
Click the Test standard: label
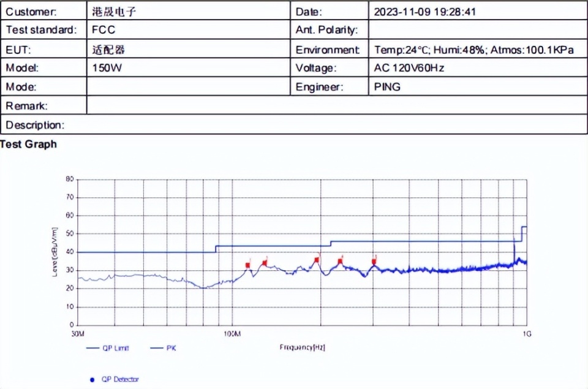click(x=41, y=29)
